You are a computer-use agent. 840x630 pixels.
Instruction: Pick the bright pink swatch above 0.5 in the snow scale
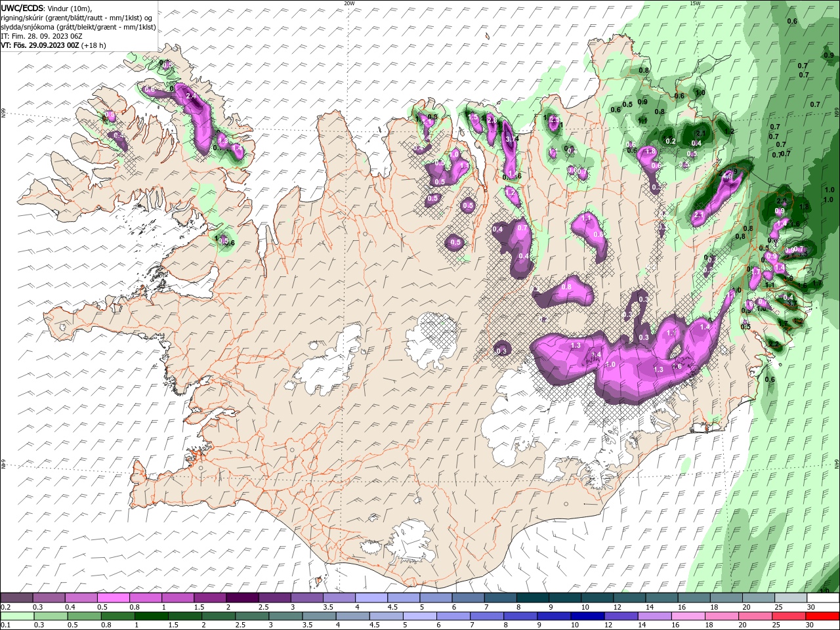pos(113,598)
